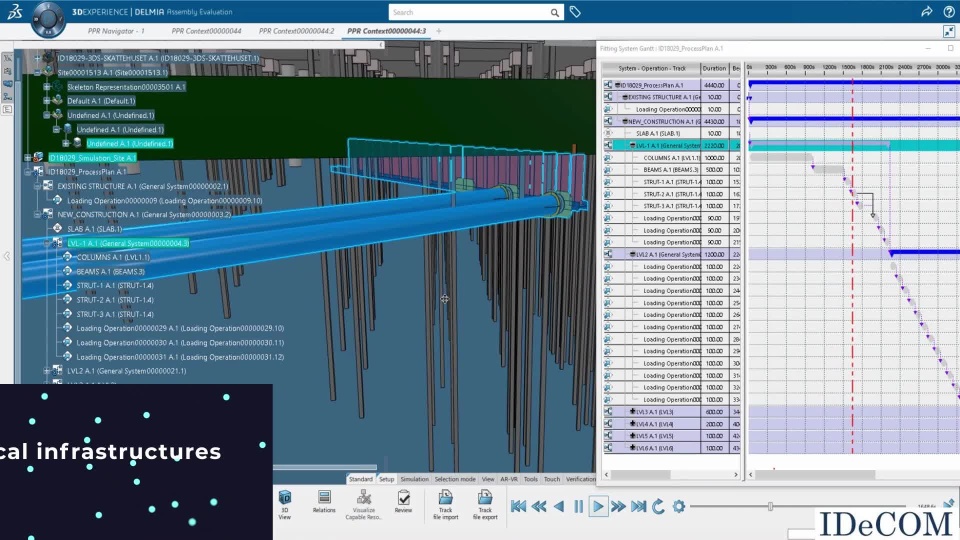Viewport: 960px width, 540px height.
Task: Select COLUMNS A.1 in the tree
Action: pos(112,257)
